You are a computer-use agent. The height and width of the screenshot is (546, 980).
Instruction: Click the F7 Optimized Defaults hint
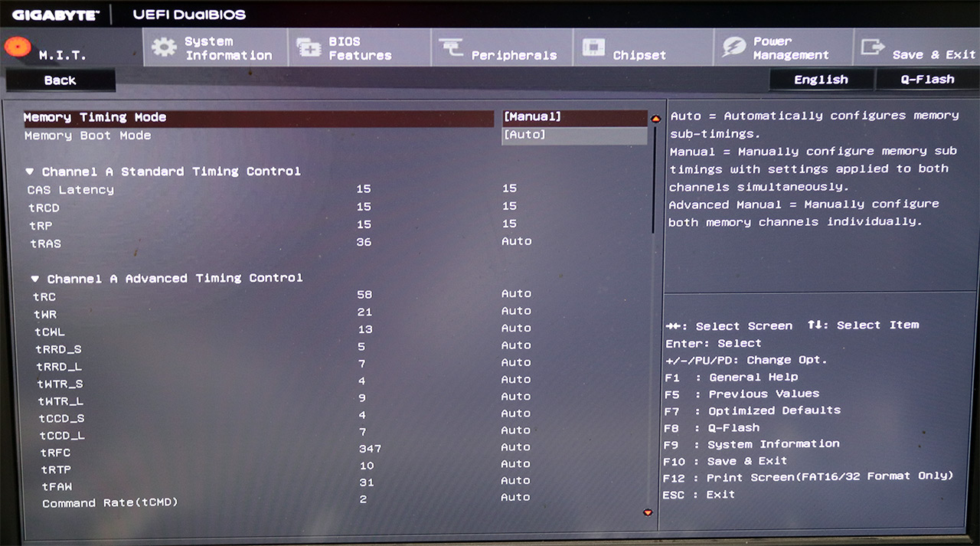tap(752, 410)
